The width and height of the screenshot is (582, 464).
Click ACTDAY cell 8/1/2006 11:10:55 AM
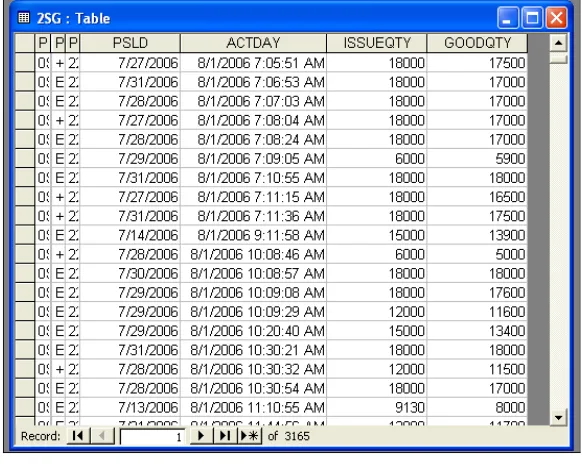[x=254, y=408]
